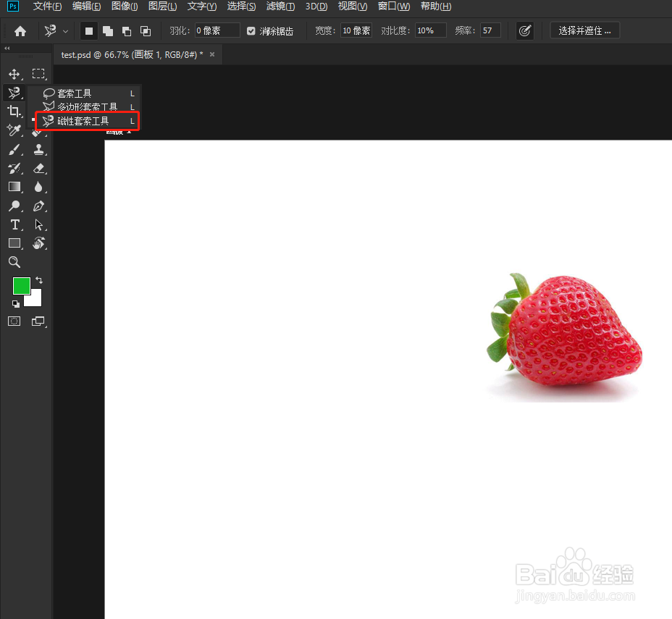Image resolution: width=672 pixels, height=619 pixels.
Task: Open the 选择(S) menu
Action: (241, 7)
